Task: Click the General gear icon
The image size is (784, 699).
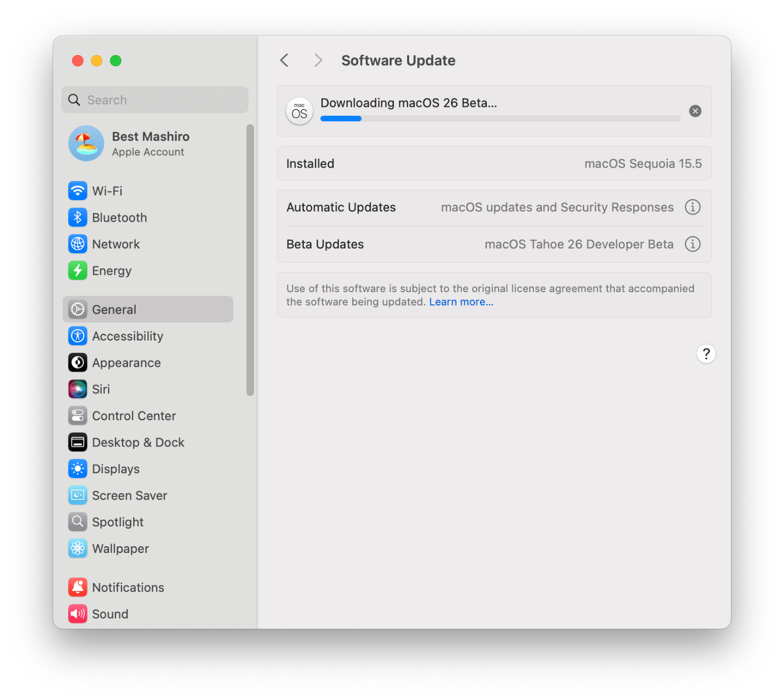Action: (78, 310)
